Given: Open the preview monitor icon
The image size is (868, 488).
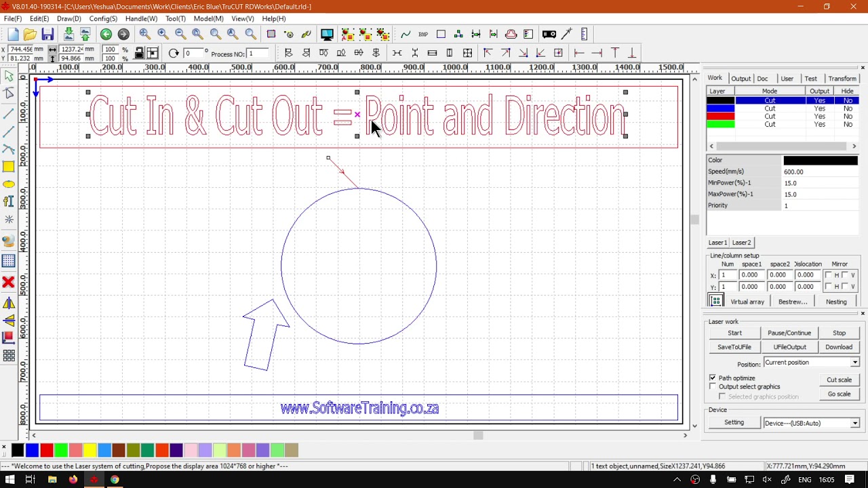Looking at the screenshot, I should pos(327,34).
